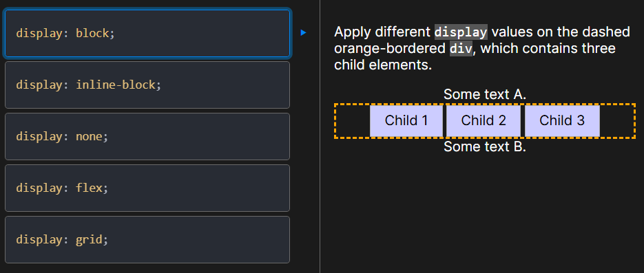Click the blue arrow beside the block choice
This screenshot has height=273, width=644.
(304, 32)
